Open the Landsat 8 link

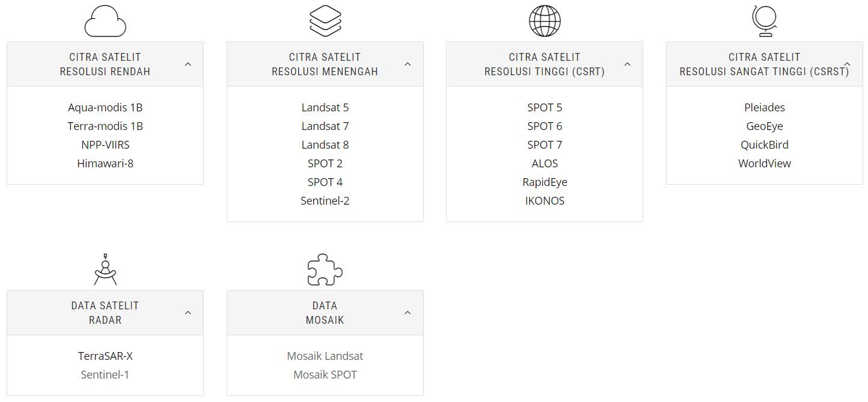[325, 145]
